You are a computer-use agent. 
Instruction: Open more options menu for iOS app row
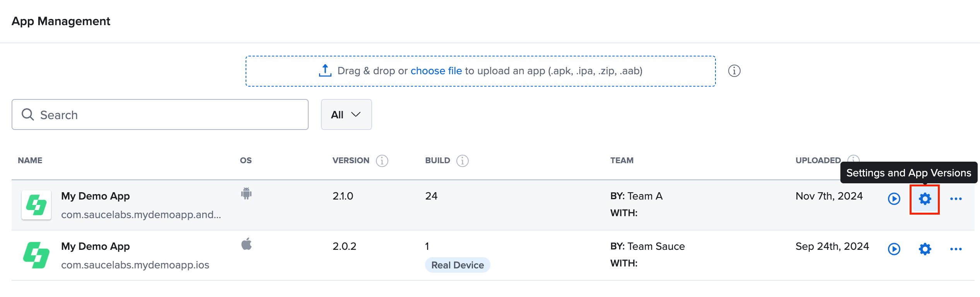tap(956, 249)
